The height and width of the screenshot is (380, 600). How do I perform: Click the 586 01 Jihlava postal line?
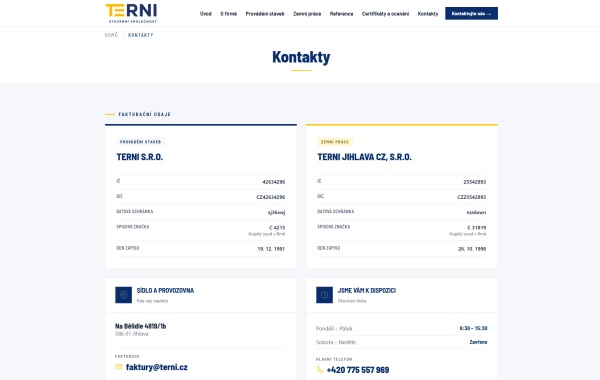(x=132, y=334)
